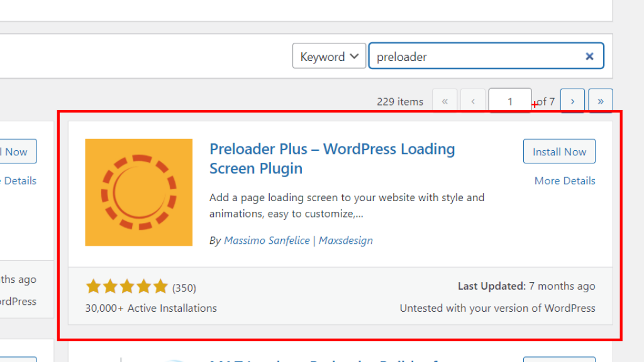This screenshot has width=644, height=362.
Task: Click the five-star rating of Preloader Plus
Action: [x=126, y=287]
